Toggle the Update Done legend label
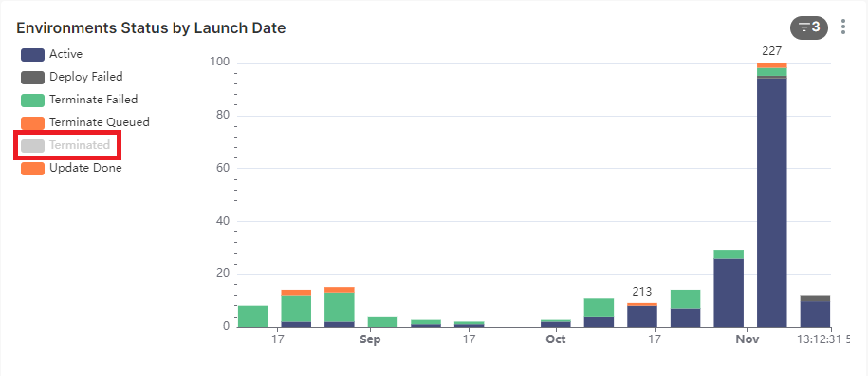This screenshot has height=385, width=868. coord(85,168)
